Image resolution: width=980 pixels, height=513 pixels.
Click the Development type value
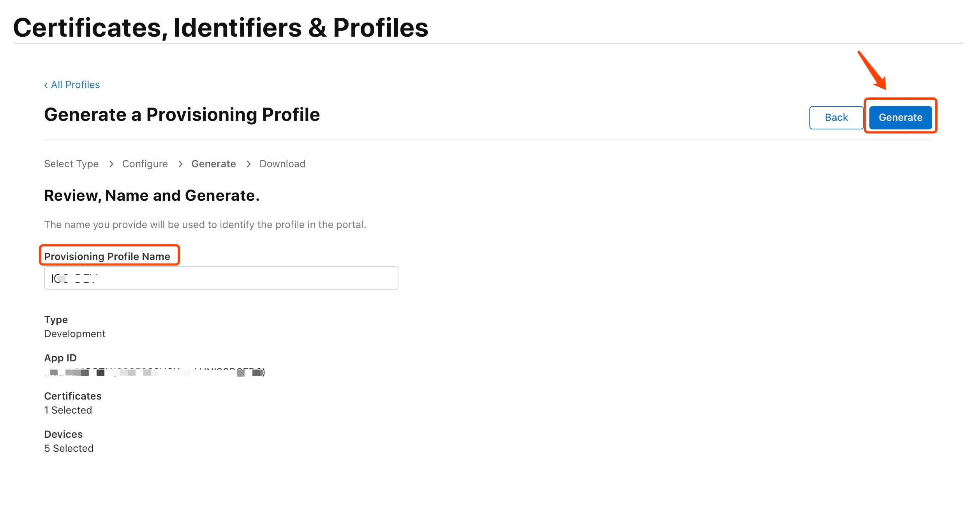click(x=75, y=334)
